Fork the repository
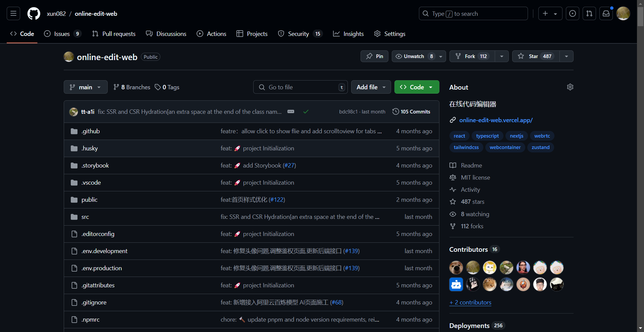This screenshot has height=332, width=644. [472, 56]
